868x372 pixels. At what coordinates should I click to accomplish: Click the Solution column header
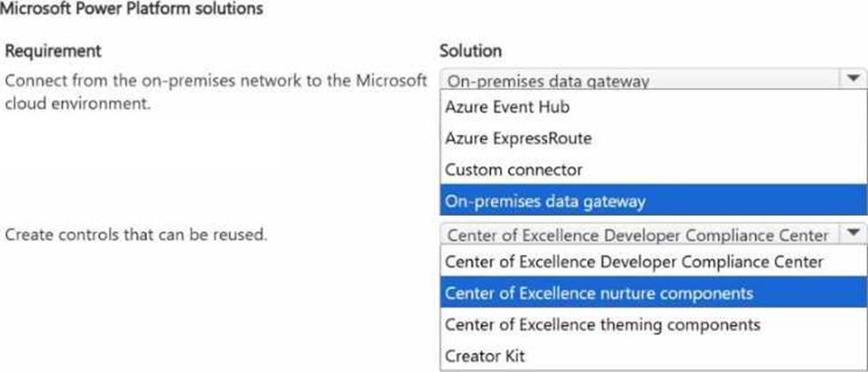tap(471, 51)
